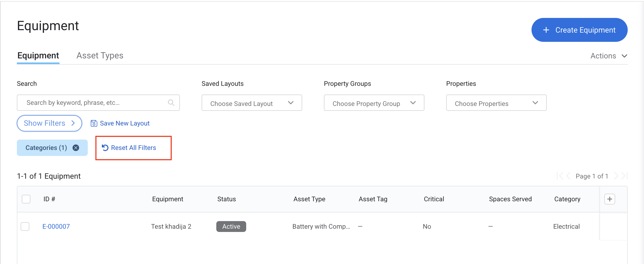
Task: Jump to the first page arrow
Action: [559, 176]
